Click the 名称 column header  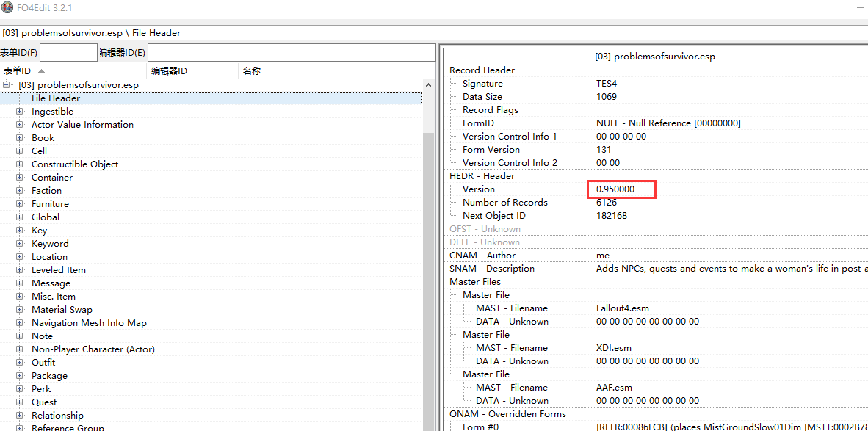(x=252, y=71)
